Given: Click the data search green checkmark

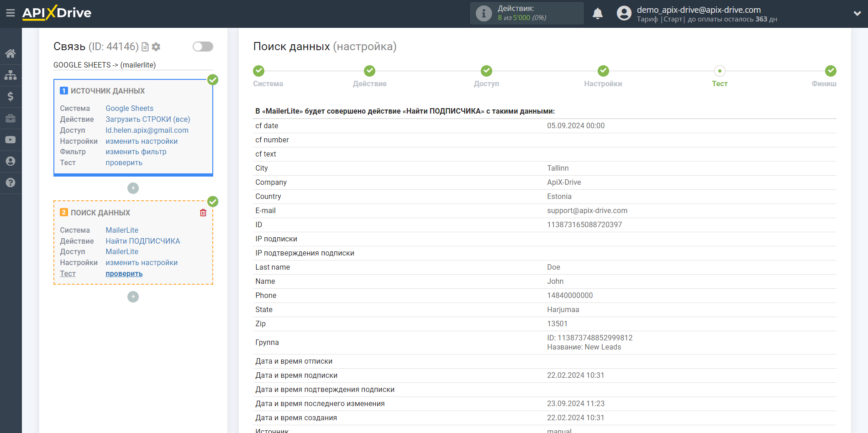Looking at the screenshot, I should pos(213,201).
